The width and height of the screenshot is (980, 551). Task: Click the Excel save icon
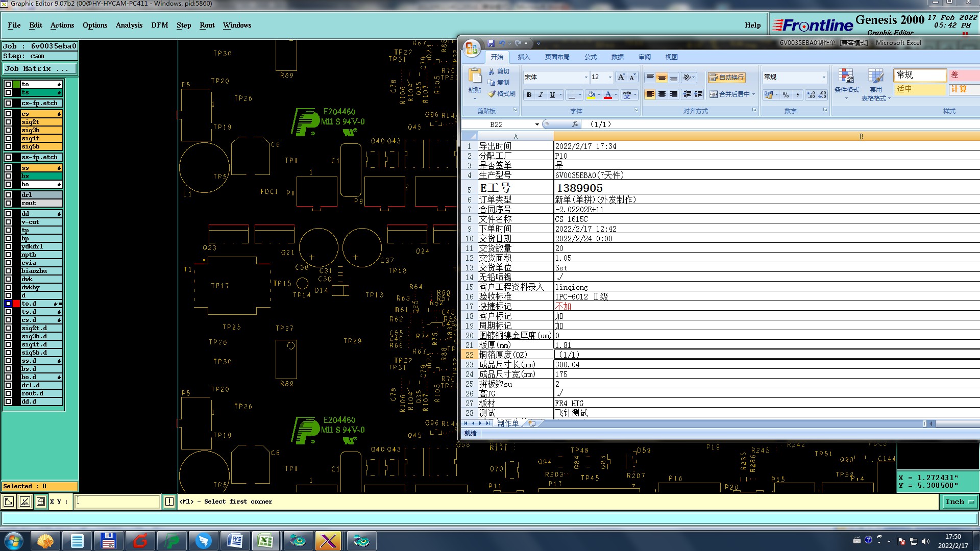[491, 43]
